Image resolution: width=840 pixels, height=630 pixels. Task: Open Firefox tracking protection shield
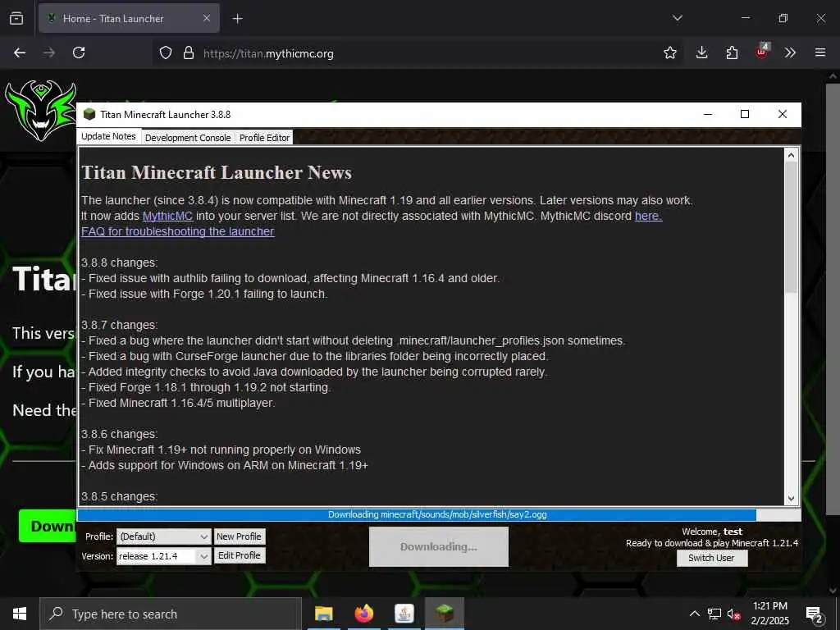(166, 53)
